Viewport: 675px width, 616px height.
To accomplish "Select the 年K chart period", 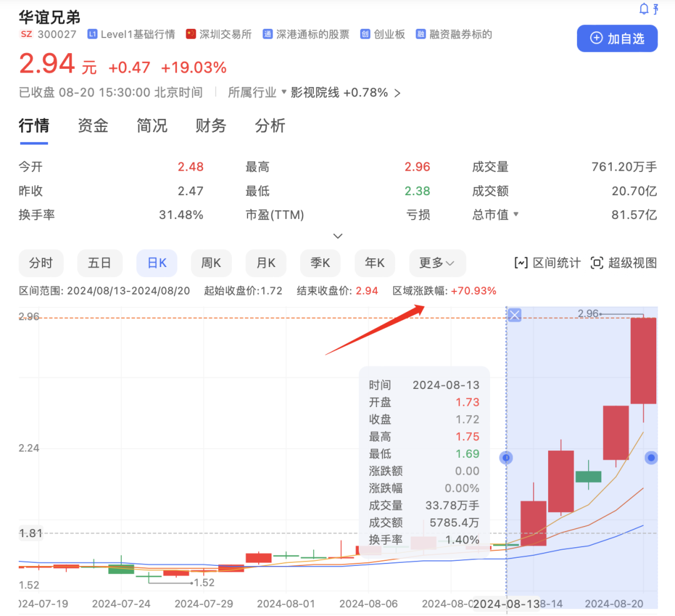I will pos(375,263).
